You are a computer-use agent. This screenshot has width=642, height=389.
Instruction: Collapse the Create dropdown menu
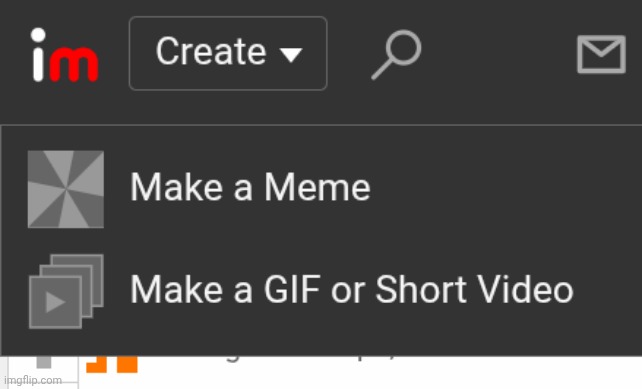[x=228, y=53]
